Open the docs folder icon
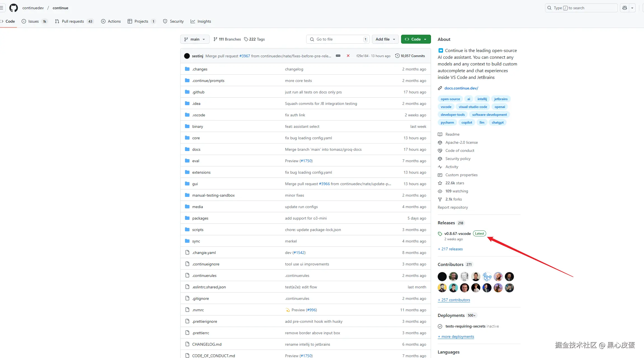 point(187,149)
